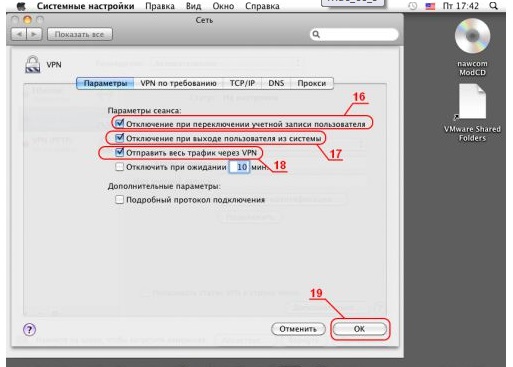
Task: Toggle disconnect on user logout checkbox
Action: [x=119, y=138]
